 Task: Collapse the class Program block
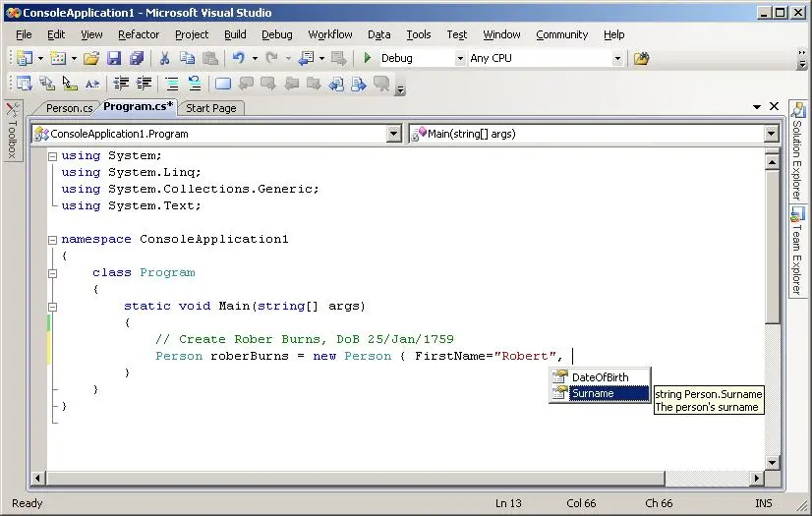[52, 273]
